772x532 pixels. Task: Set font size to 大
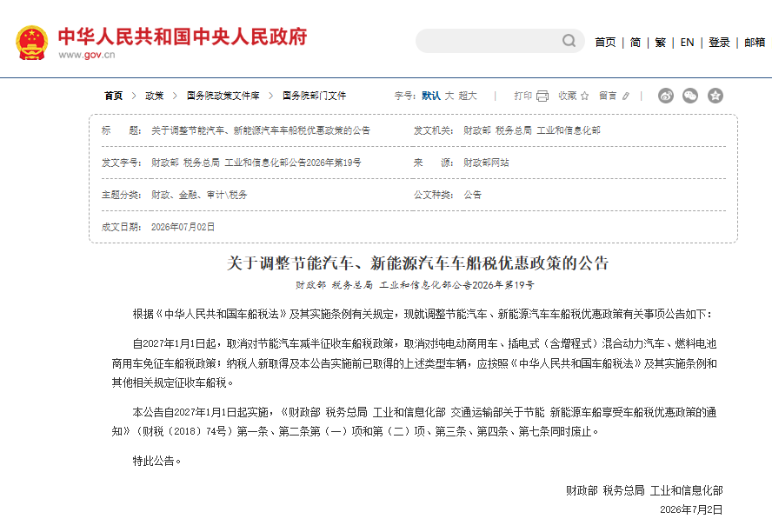449,96
